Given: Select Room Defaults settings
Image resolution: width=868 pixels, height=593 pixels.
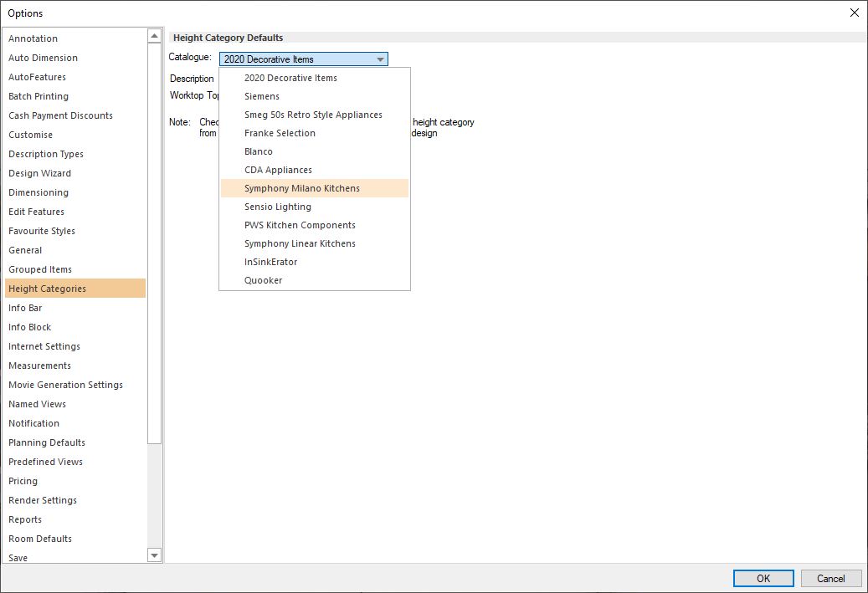Looking at the screenshot, I should (x=75, y=539).
